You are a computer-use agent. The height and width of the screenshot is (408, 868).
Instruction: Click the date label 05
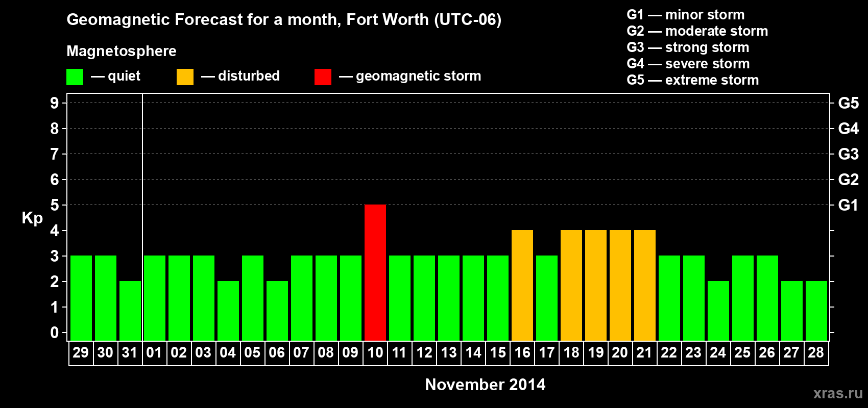[x=252, y=353]
